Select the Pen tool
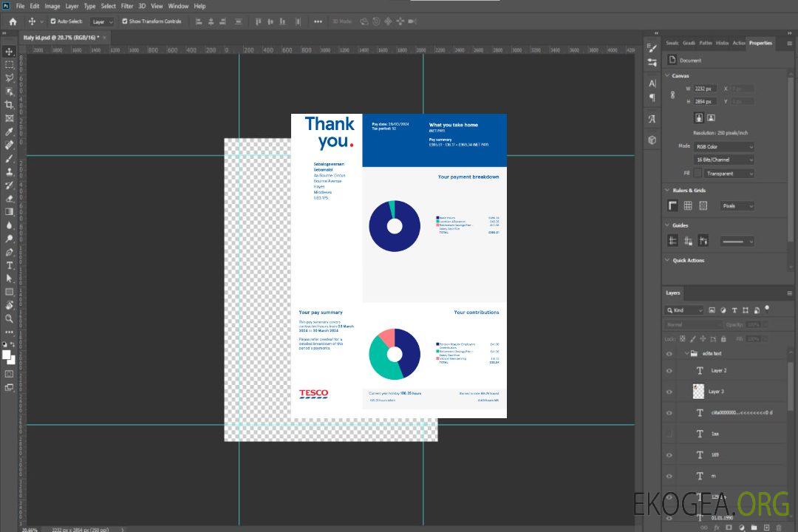The width and height of the screenshot is (798, 532). coord(9,251)
